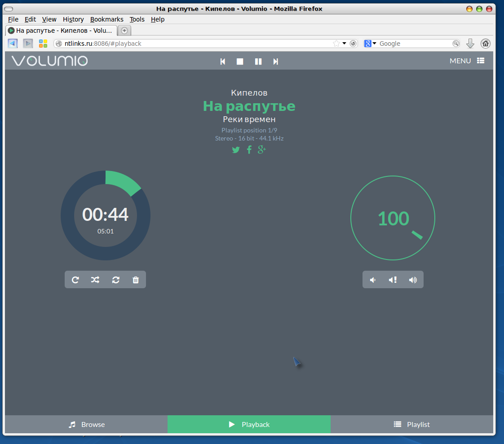Share the song on Google Plus
The height and width of the screenshot is (444, 504).
click(262, 149)
